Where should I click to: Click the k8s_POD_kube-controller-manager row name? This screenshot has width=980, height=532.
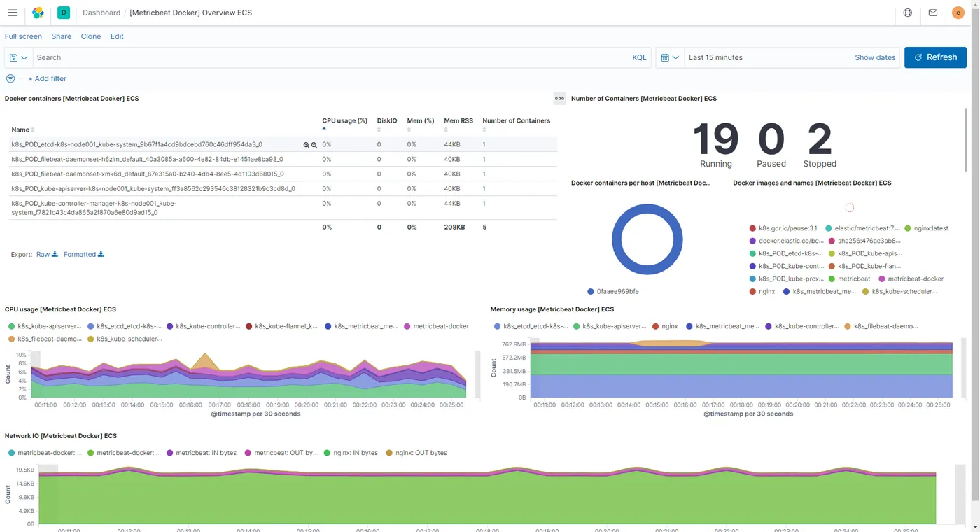pos(94,208)
